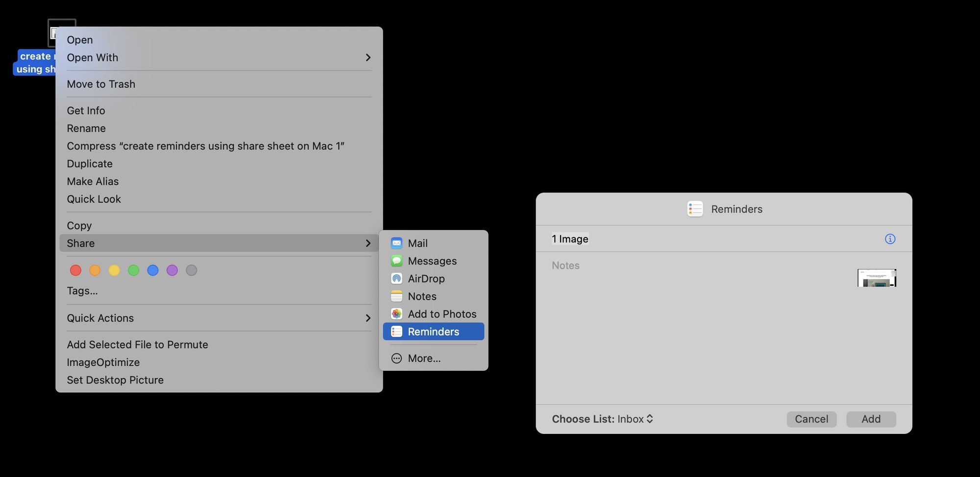Open the Choose List dropdown showing Inbox

click(x=634, y=419)
